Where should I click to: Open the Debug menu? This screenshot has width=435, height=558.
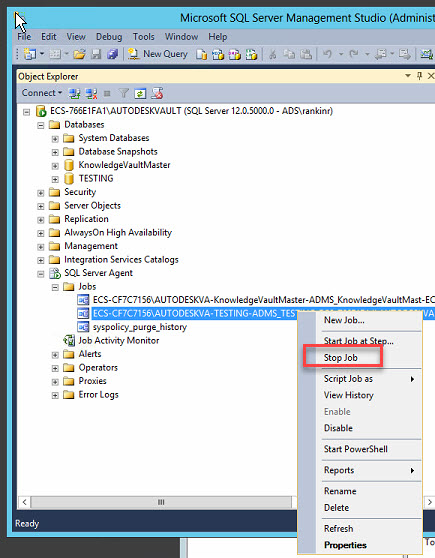click(x=109, y=37)
